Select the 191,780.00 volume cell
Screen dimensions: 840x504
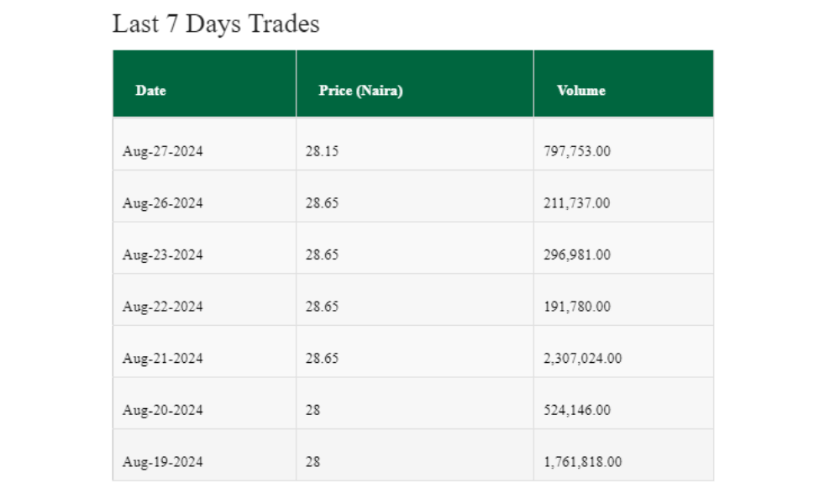coord(577,307)
